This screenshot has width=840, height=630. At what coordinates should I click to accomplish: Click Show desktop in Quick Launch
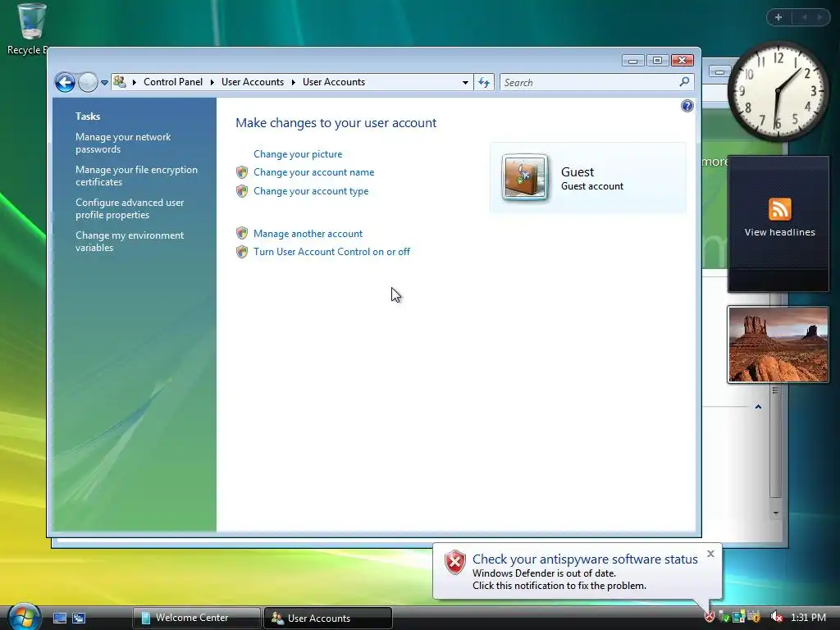59,619
